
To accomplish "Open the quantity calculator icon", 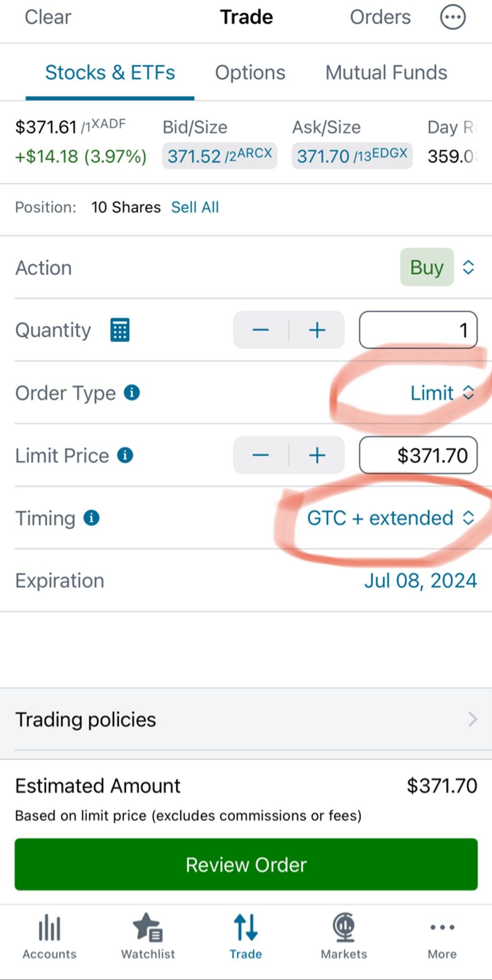I will tap(120, 330).
